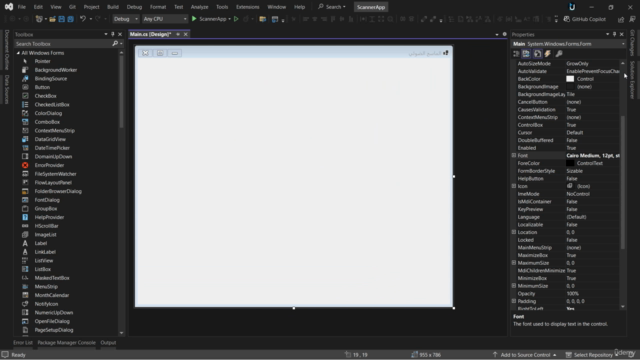Click the ForeColor black color swatch
This screenshot has height=360, width=640.
tap(570, 163)
